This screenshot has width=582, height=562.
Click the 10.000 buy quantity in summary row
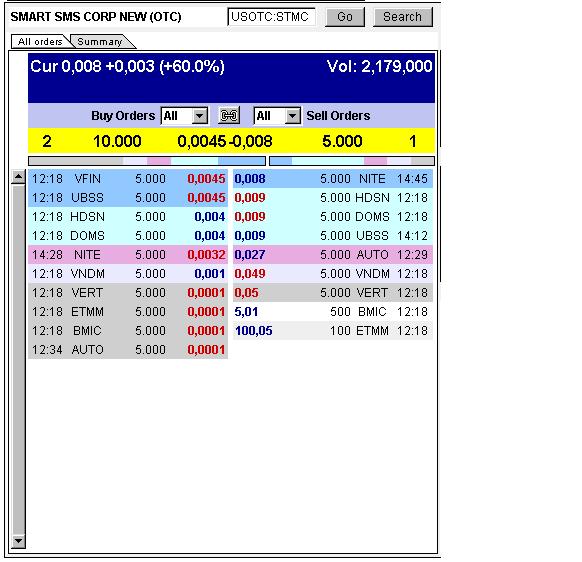[117, 141]
